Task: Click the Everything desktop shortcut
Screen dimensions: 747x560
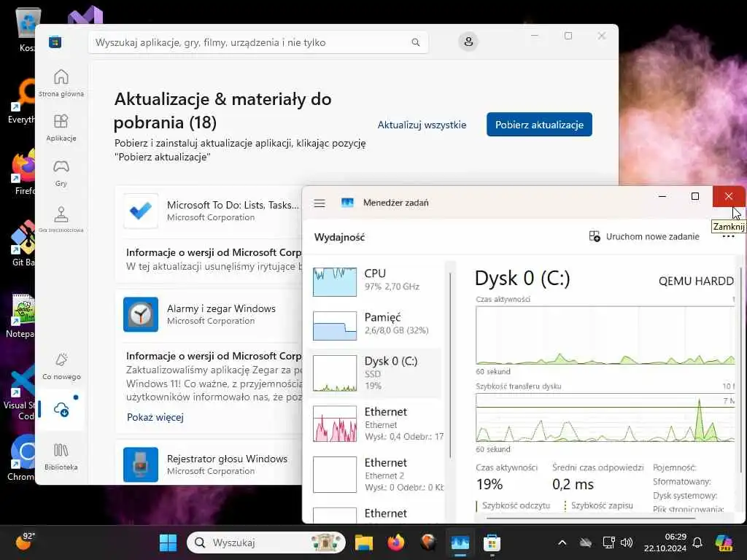Action: pyautogui.click(x=21, y=102)
